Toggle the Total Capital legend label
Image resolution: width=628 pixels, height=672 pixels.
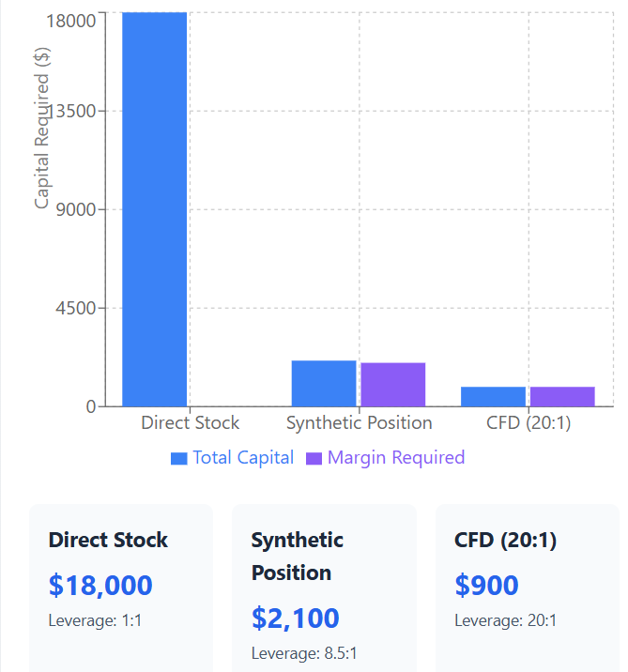tap(243, 458)
